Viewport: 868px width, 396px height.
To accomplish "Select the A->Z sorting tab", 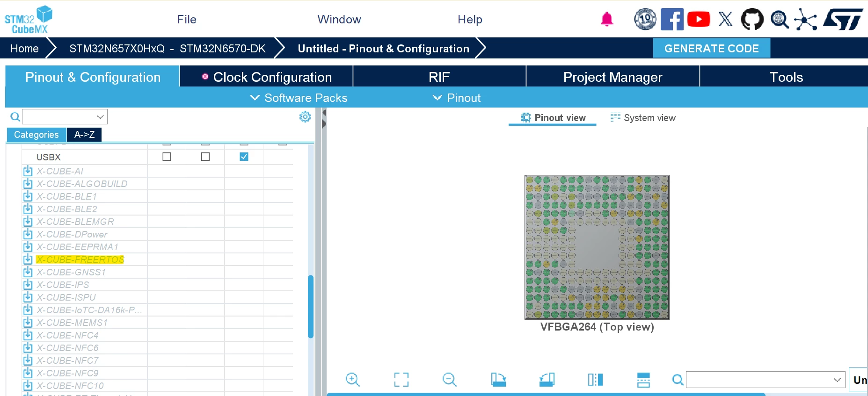I will click(84, 135).
